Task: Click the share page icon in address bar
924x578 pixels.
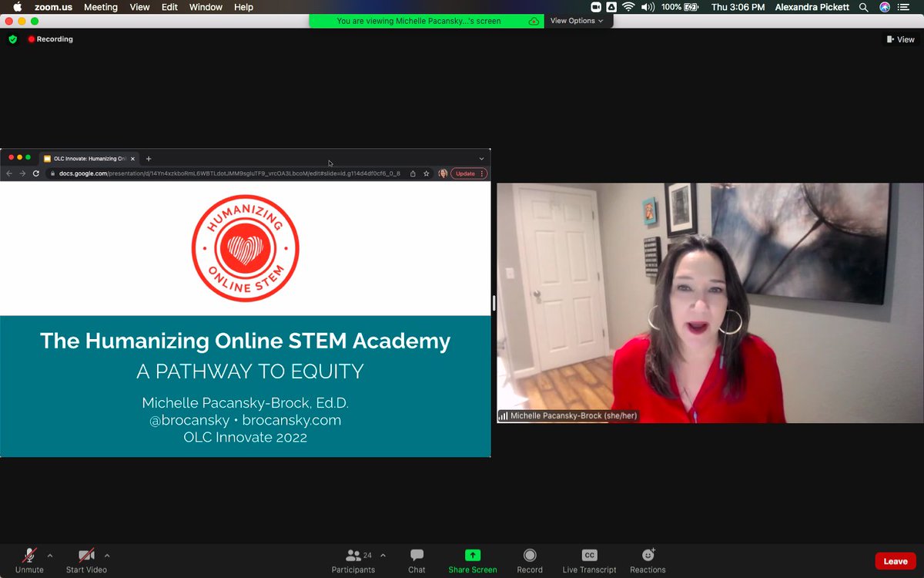Action: (x=413, y=173)
